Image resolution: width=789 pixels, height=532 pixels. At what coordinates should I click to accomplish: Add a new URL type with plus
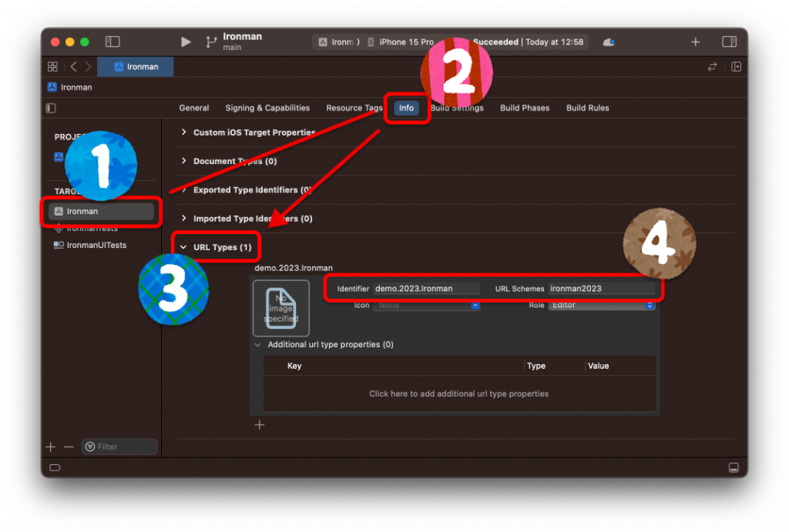[259, 425]
